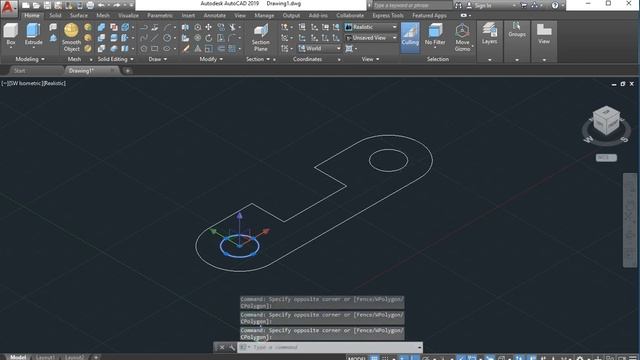
Task: Click the viewport label SW Isometric Realistic
Action: (33, 83)
